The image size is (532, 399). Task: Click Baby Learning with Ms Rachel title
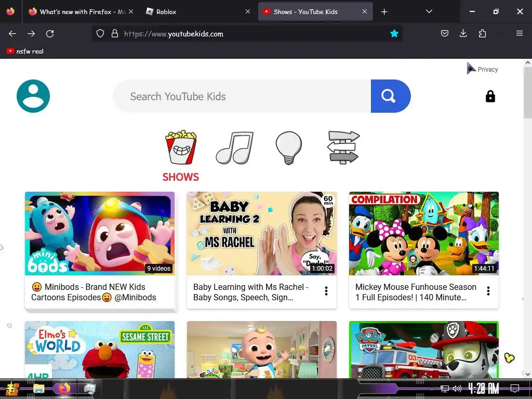click(251, 292)
